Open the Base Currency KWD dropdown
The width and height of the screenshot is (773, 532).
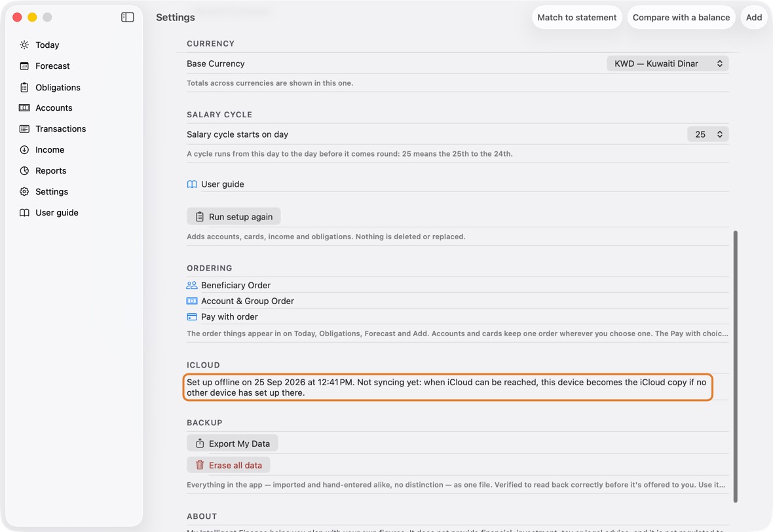[668, 64]
